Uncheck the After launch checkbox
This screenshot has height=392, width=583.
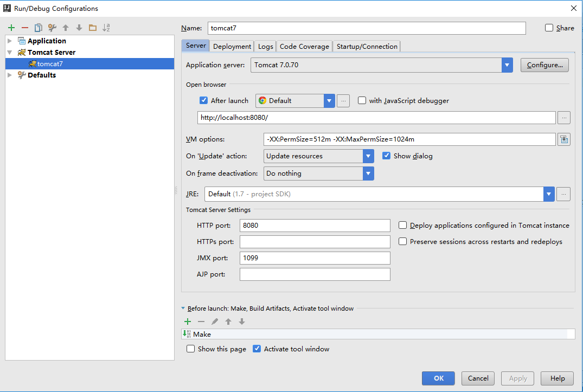click(204, 100)
